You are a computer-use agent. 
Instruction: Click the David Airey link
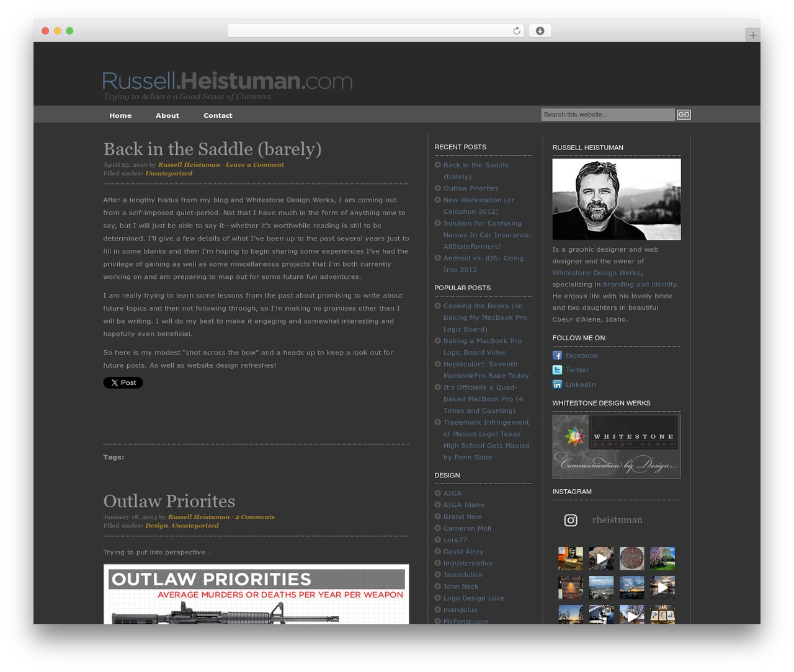coord(463,551)
